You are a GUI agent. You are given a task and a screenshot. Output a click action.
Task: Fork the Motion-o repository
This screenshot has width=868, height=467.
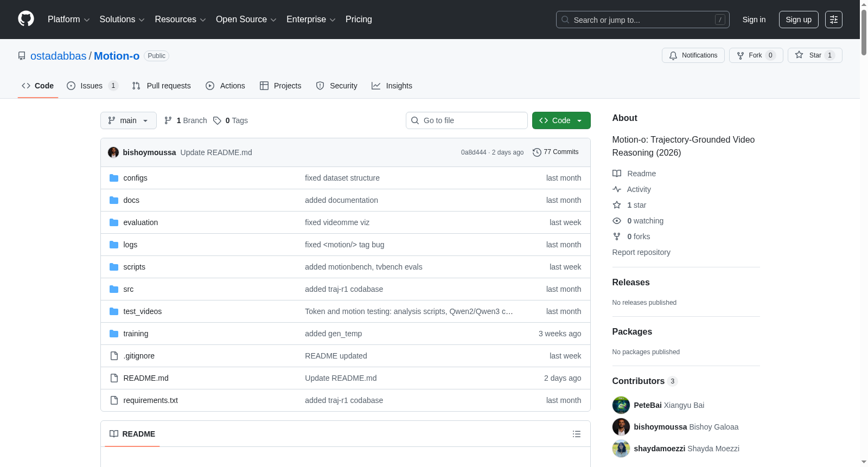(756, 55)
